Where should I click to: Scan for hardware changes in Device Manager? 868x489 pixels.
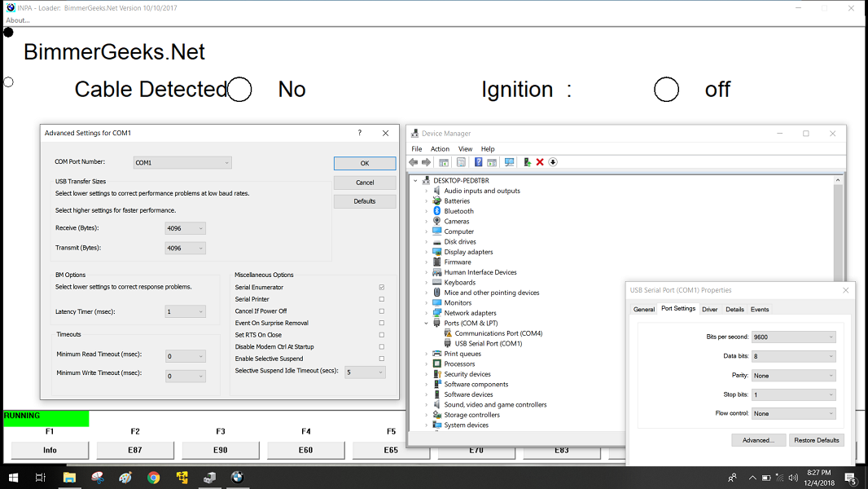(x=509, y=162)
